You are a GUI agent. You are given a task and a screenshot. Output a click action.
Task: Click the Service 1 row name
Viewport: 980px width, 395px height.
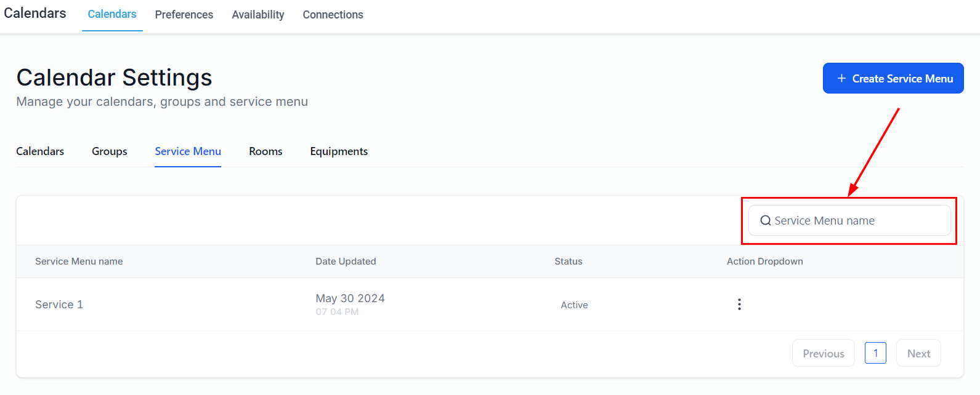point(59,305)
